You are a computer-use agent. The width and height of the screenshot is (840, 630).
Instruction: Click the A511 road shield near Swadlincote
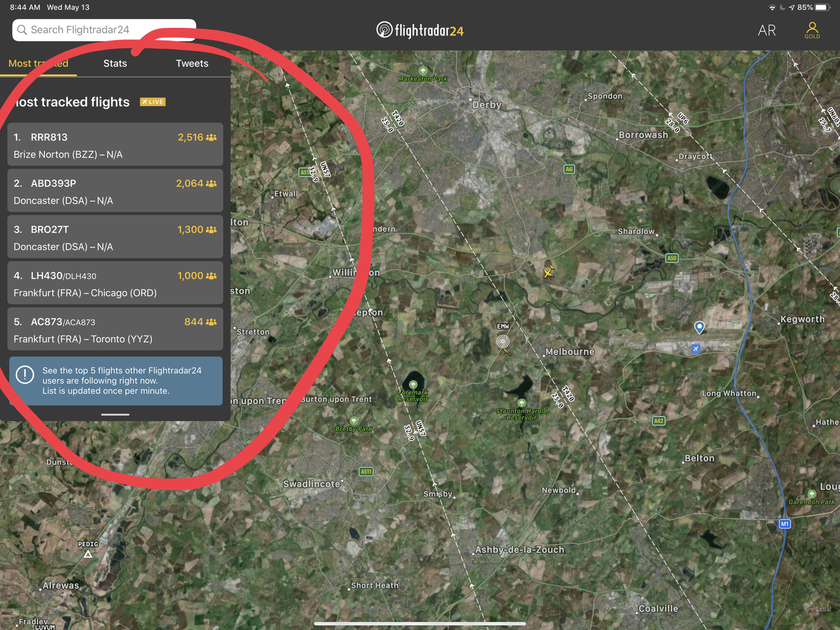[366, 472]
